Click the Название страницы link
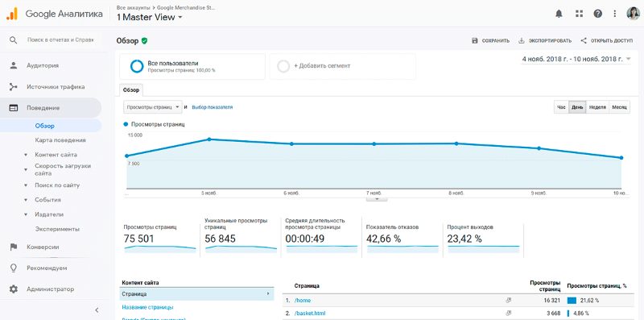Screen dimensions: 644x320 coord(147,307)
